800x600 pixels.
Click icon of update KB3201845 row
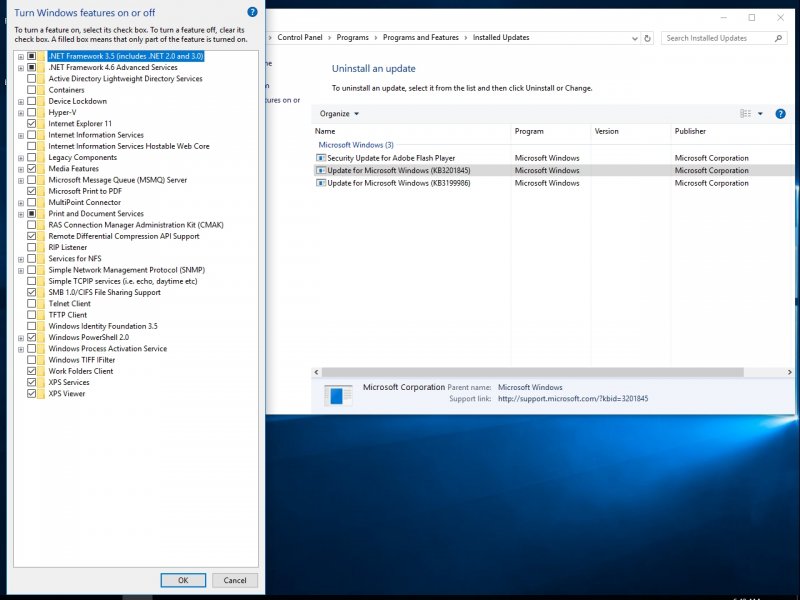[321, 170]
